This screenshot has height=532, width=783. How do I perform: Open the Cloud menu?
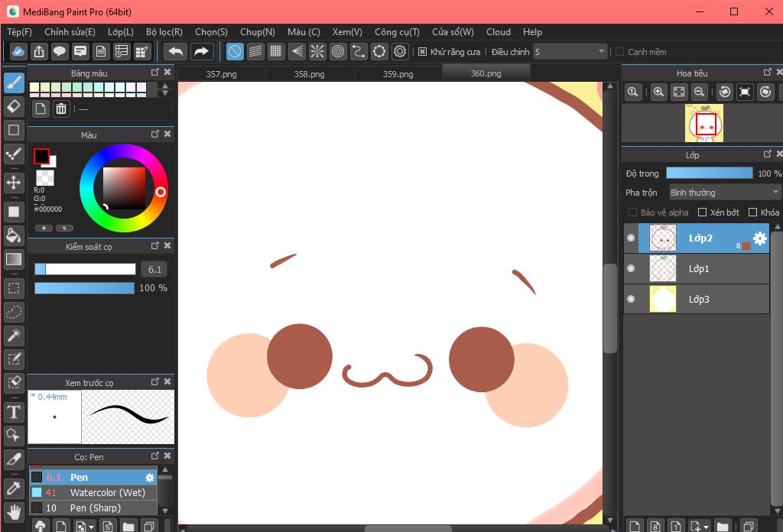[499, 32]
